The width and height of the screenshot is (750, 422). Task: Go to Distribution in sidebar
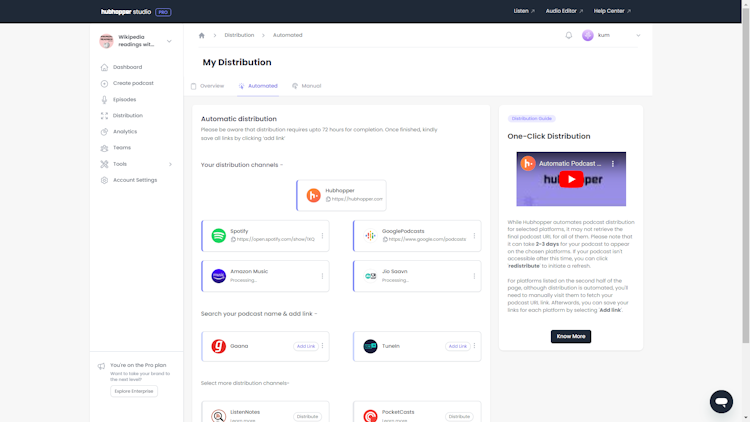127,115
